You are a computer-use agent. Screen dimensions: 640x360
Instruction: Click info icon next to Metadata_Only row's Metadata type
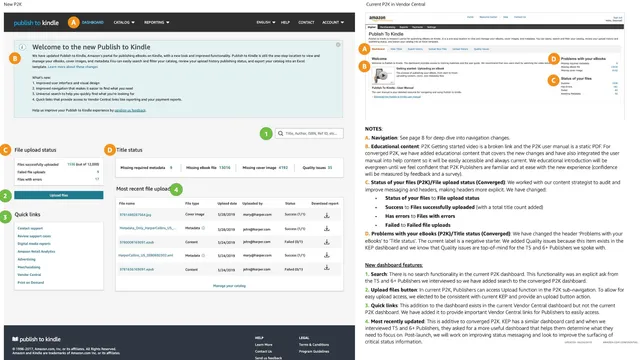(203, 228)
